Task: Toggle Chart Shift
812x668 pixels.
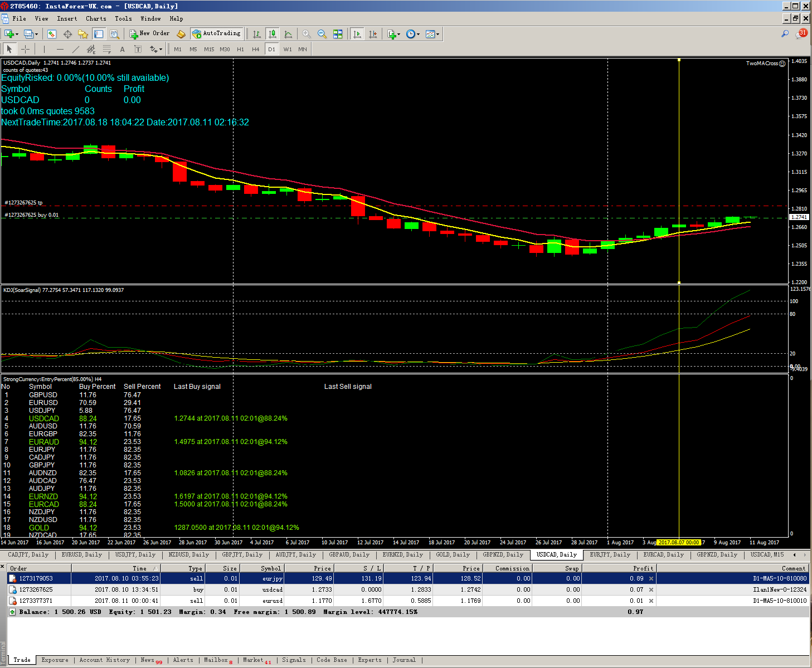Action: coord(373,34)
